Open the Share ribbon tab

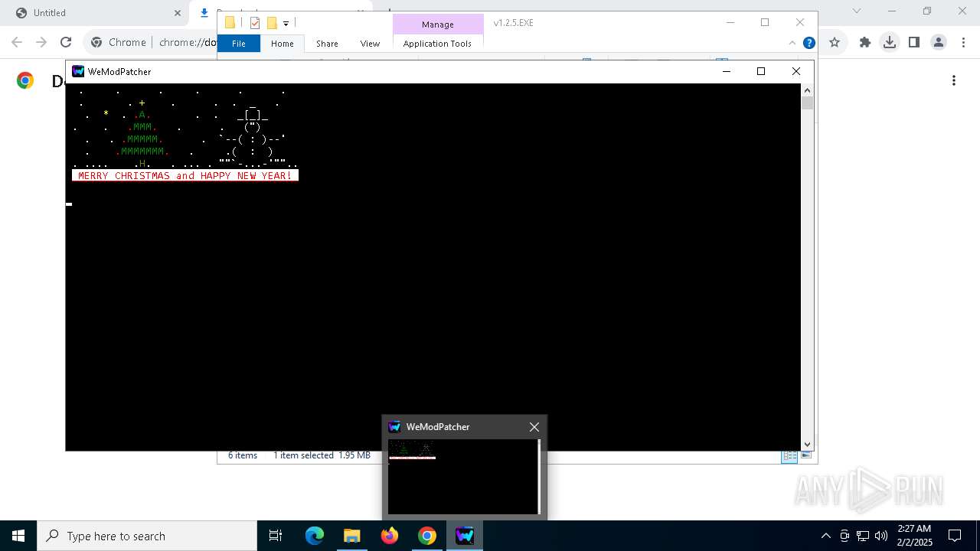pos(327,44)
